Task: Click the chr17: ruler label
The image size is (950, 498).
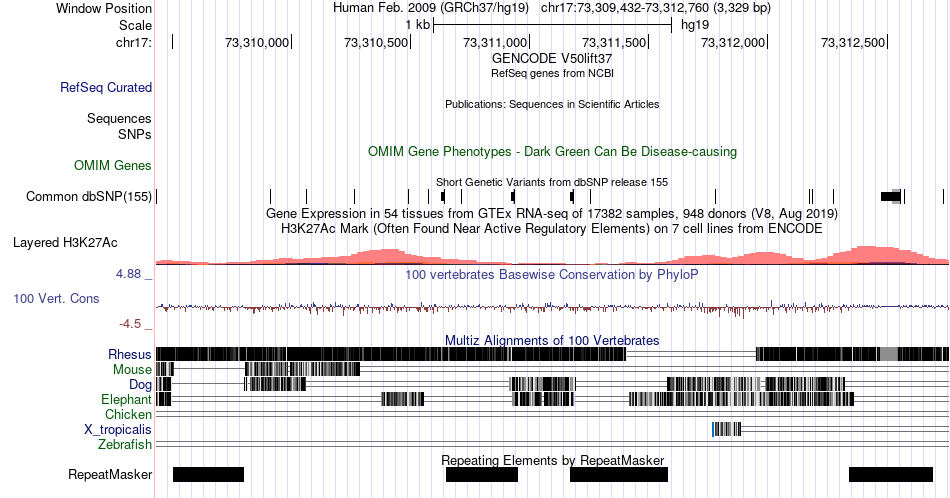Action: point(134,42)
